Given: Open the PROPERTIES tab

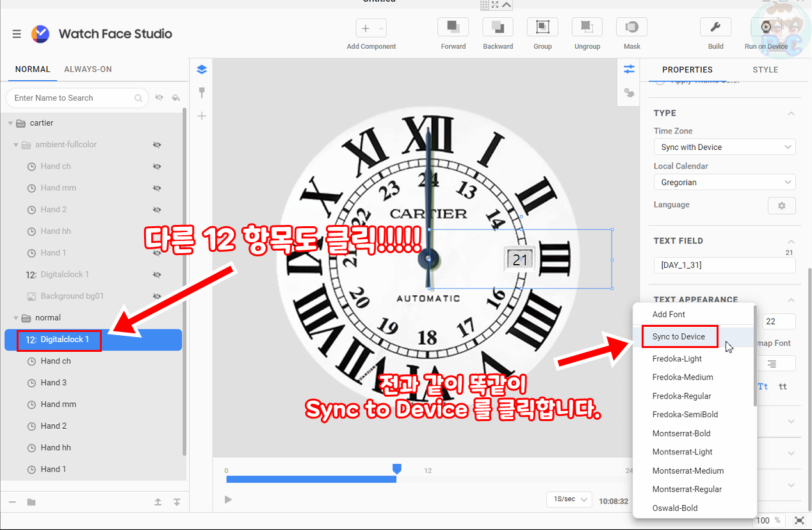Looking at the screenshot, I should (x=687, y=70).
